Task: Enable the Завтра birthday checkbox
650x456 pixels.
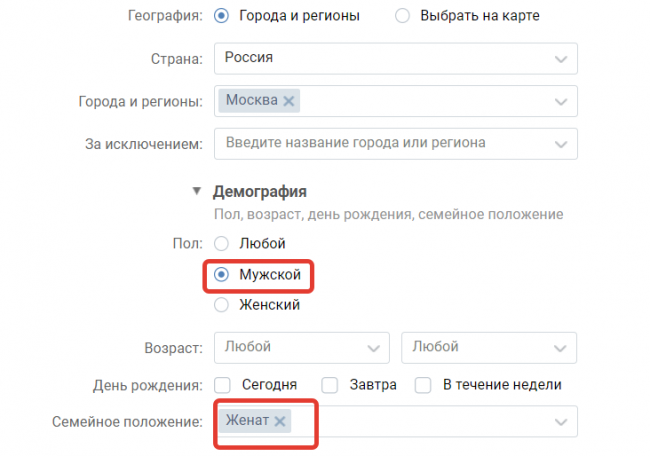Action: click(x=330, y=384)
